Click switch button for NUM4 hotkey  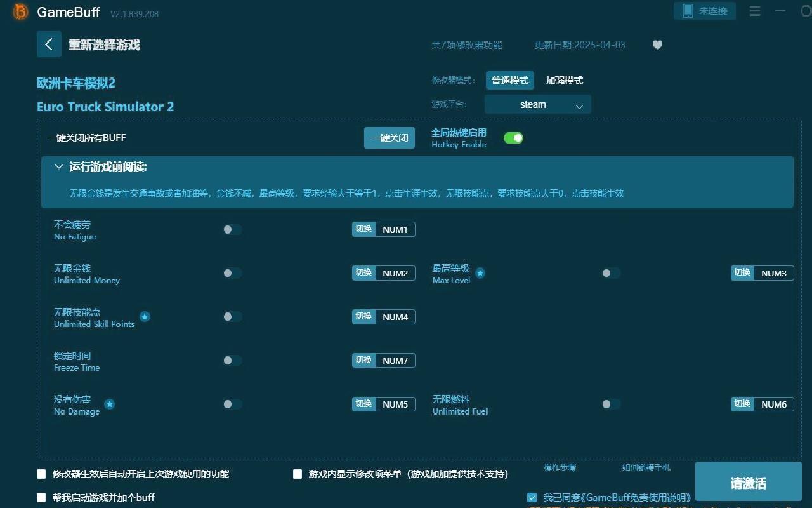(363, 316)
